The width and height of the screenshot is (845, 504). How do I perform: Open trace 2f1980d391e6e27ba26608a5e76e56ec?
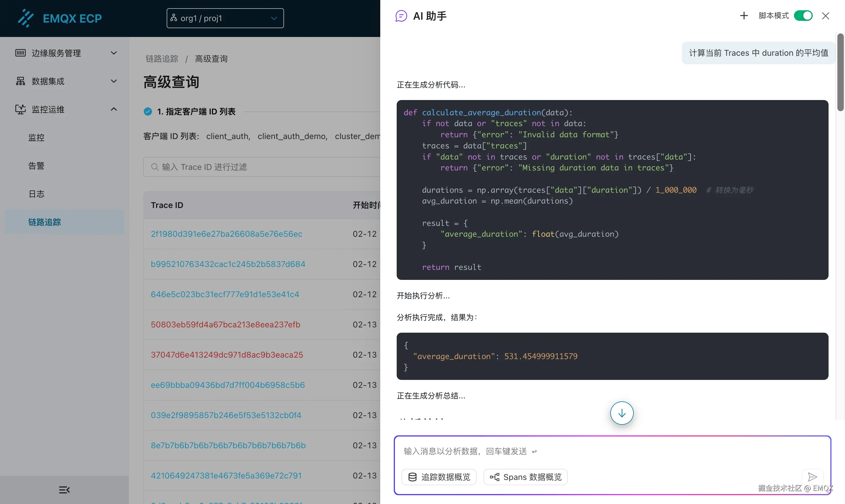coord(227,234)
